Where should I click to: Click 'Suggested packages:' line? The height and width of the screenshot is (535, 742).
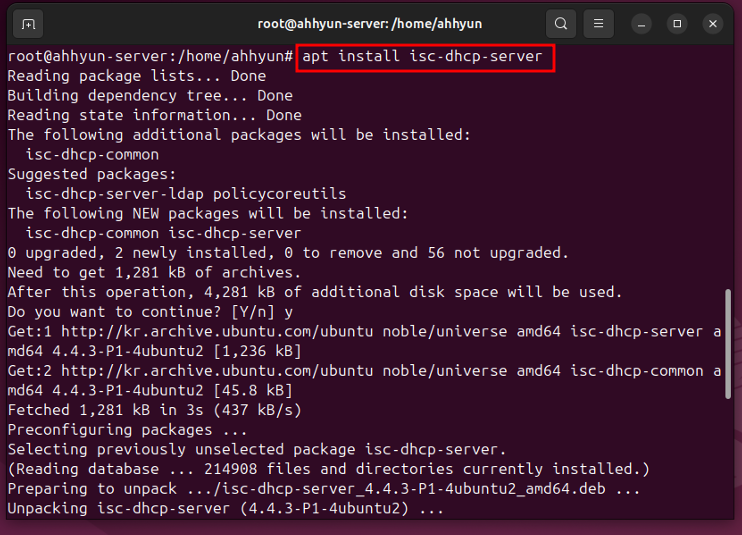point(92,174)
